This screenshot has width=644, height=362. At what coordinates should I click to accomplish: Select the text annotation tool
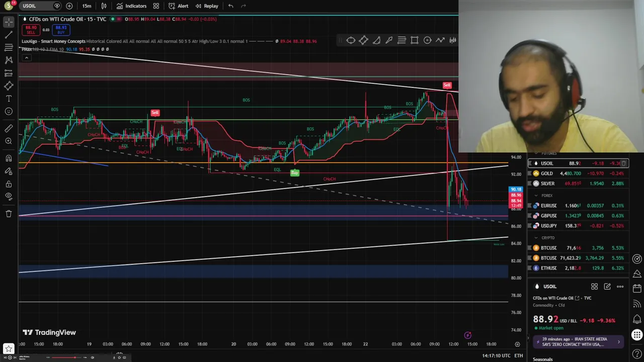point(9,99)
